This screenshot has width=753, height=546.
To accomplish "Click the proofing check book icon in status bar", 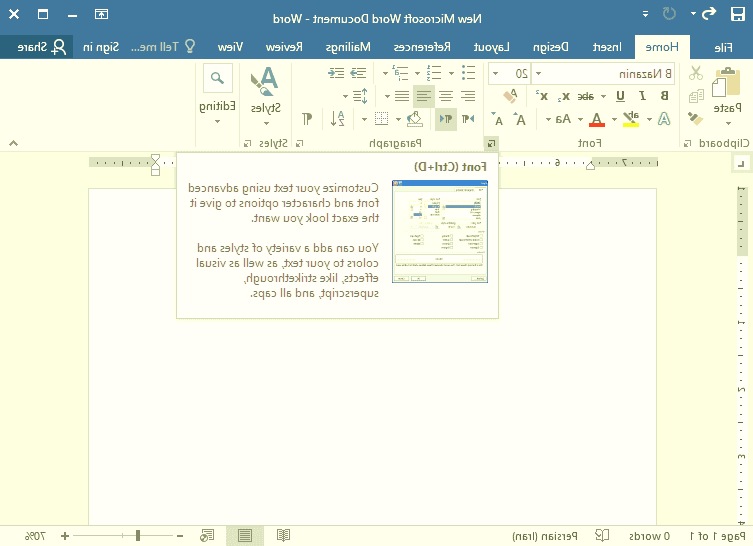I will (602, 535).
